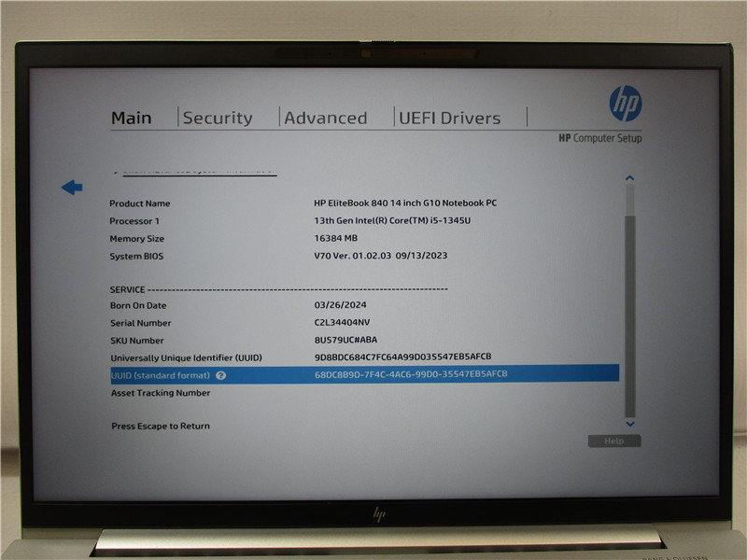The width and height of the screenshot is (747, 560).
Task: Click the help question mark beside UUID (standard format)
Action: (220, 375)
